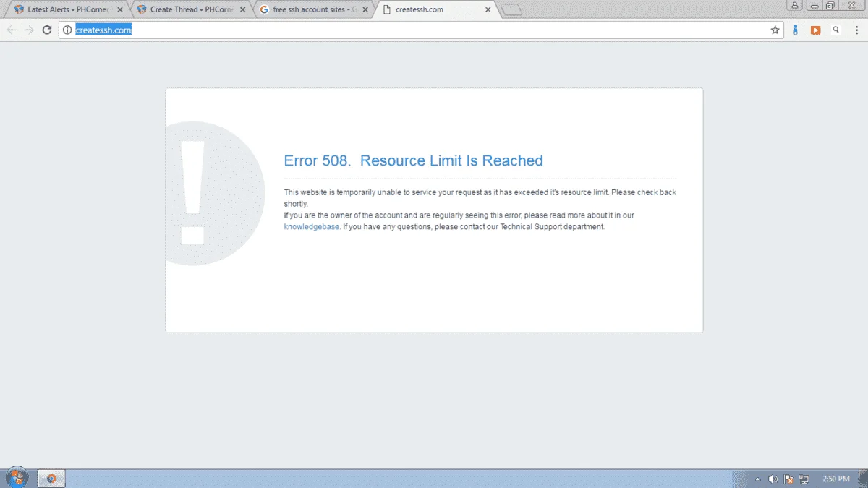The image size is (868, 488).
Task: Click the orange play-button extension icon
Action: pos(815,30)
